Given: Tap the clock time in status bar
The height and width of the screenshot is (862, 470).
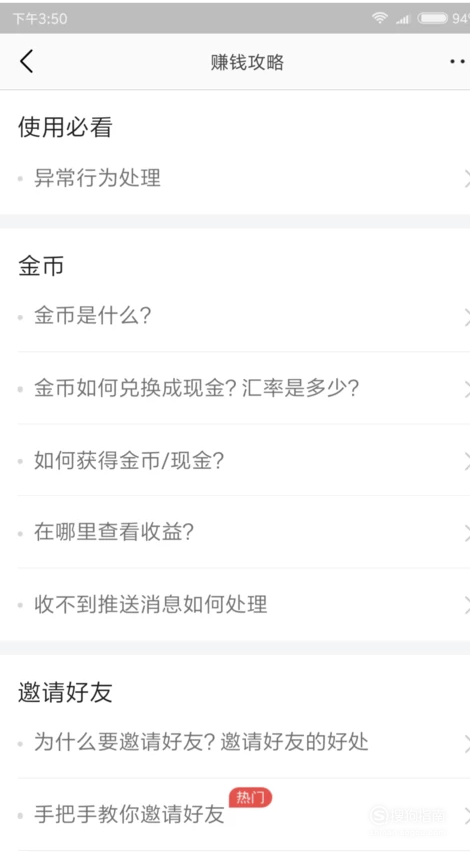Looking at the screenshot, I should [x=40, y=19].
